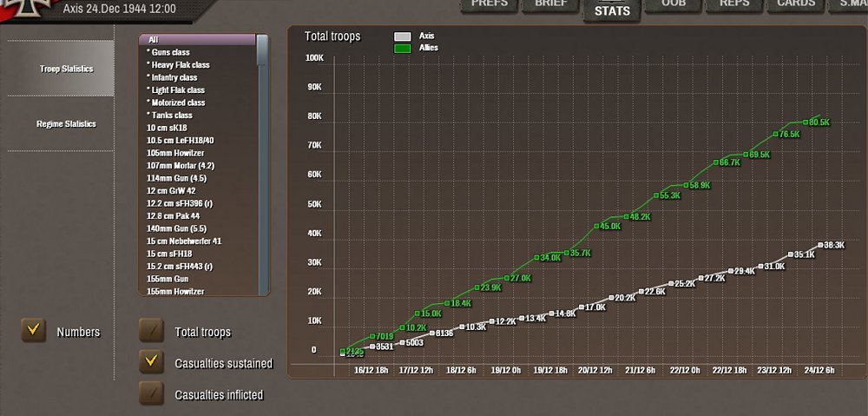This screenshot has width=868, height=416.
Task: Open the CARDS tab
Action: 795,4
